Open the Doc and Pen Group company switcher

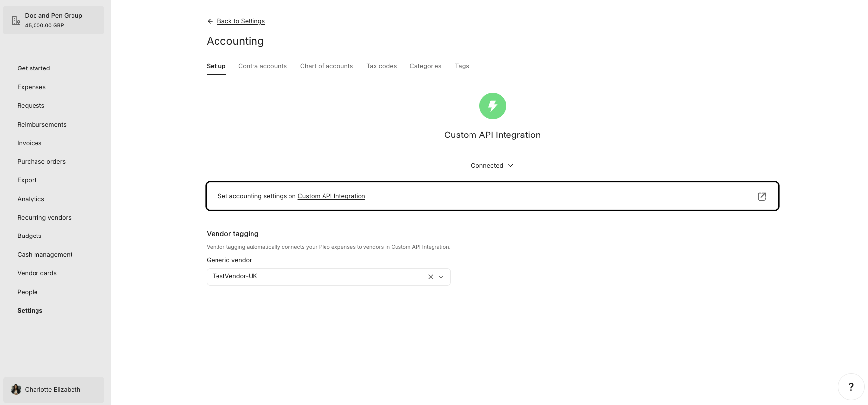(x=54, y=20)
